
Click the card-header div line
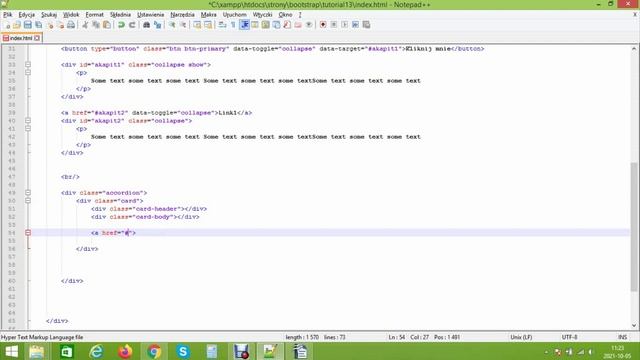pos(149,209)
